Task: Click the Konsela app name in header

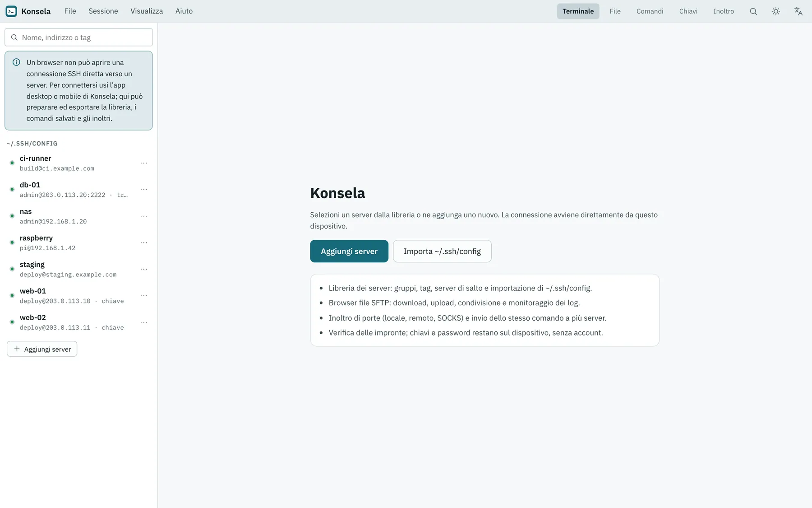Action: click(x=36, y=11)
